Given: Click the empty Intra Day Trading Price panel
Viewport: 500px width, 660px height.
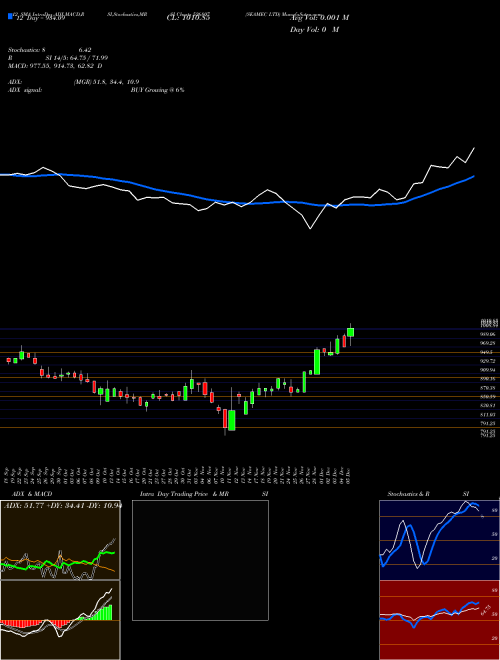Looking at the screenshot, I should click(x=200, y=560).
